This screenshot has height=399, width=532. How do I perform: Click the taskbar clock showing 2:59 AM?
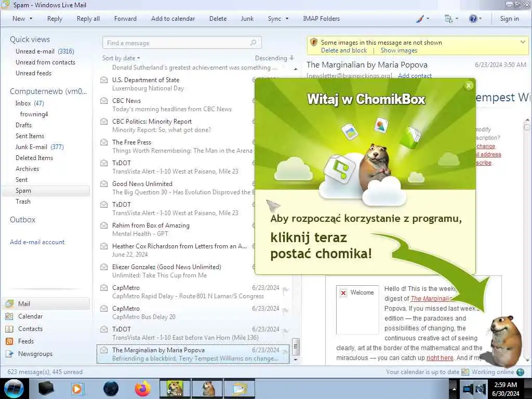(x=505, y=389)
